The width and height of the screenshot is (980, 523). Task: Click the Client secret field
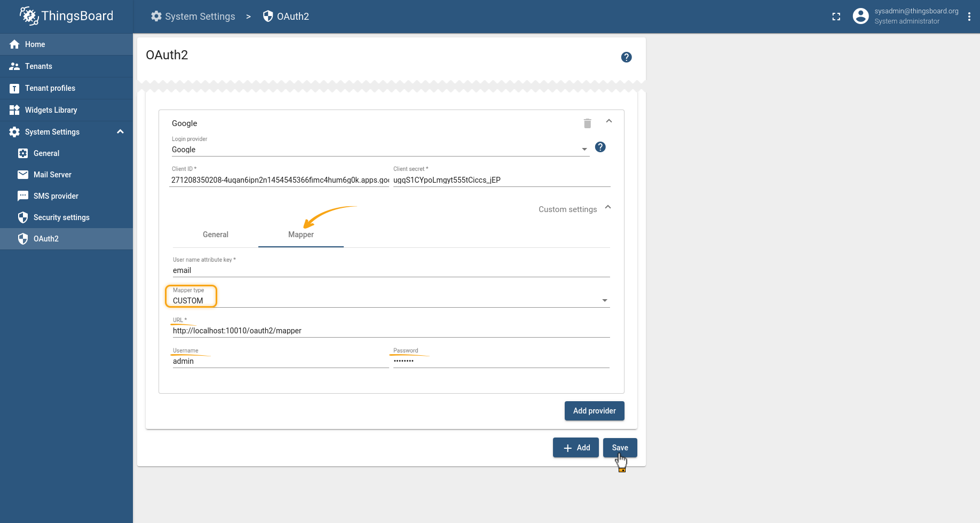point(502,180)
